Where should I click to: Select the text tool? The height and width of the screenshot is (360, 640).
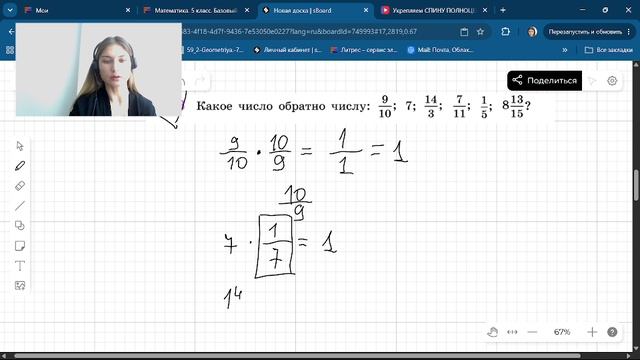pyautogui.click(x=20, y=266)
